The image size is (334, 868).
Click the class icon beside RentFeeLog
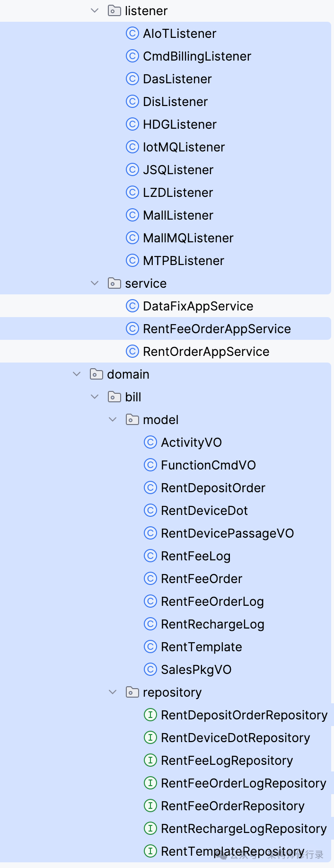pos(150,556)
